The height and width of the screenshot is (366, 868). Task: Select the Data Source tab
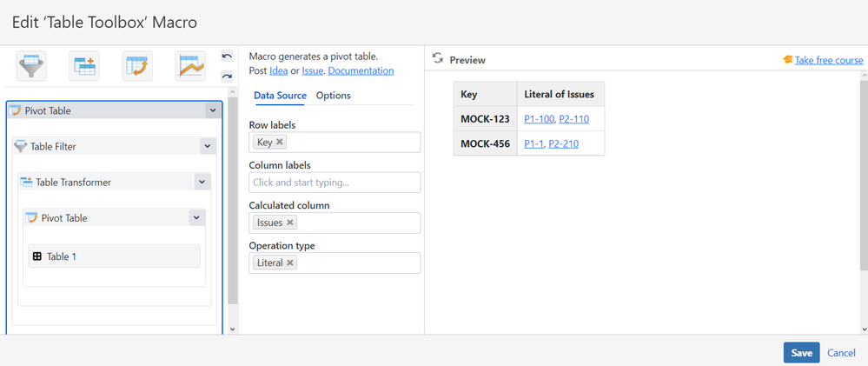(280, 96)
